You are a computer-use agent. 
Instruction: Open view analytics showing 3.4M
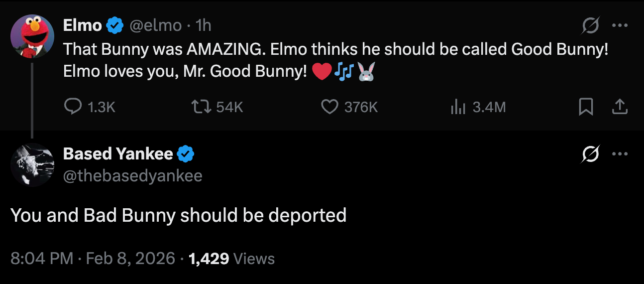click(x=457, y=107)
